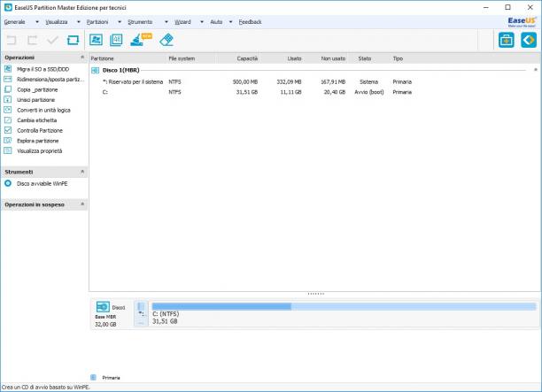This screenshot has height=392, width=542.
Task: Collapse the Strumenti panel
Action: click(x=82, y=172)
